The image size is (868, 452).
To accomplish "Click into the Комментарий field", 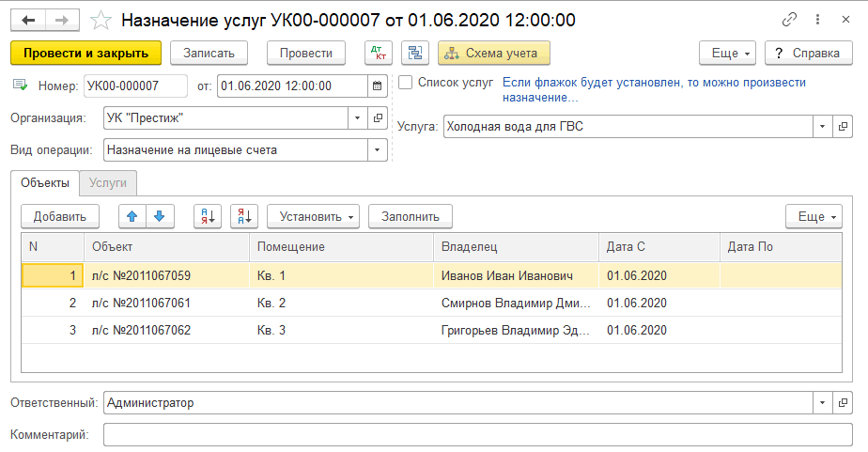I will (477, 435).
